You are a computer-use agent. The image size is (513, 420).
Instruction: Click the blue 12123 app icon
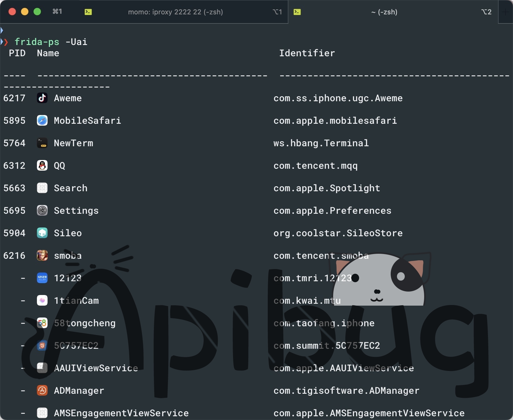coord(42,278)
